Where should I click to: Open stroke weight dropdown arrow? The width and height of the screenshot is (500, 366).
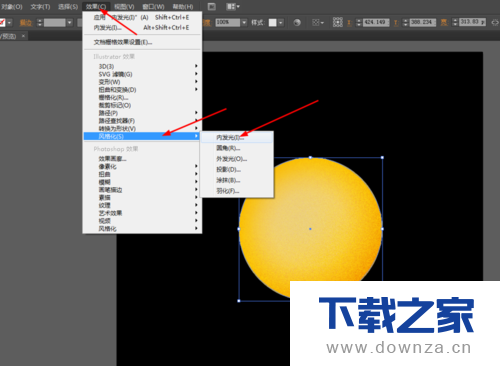pos(69,23)
